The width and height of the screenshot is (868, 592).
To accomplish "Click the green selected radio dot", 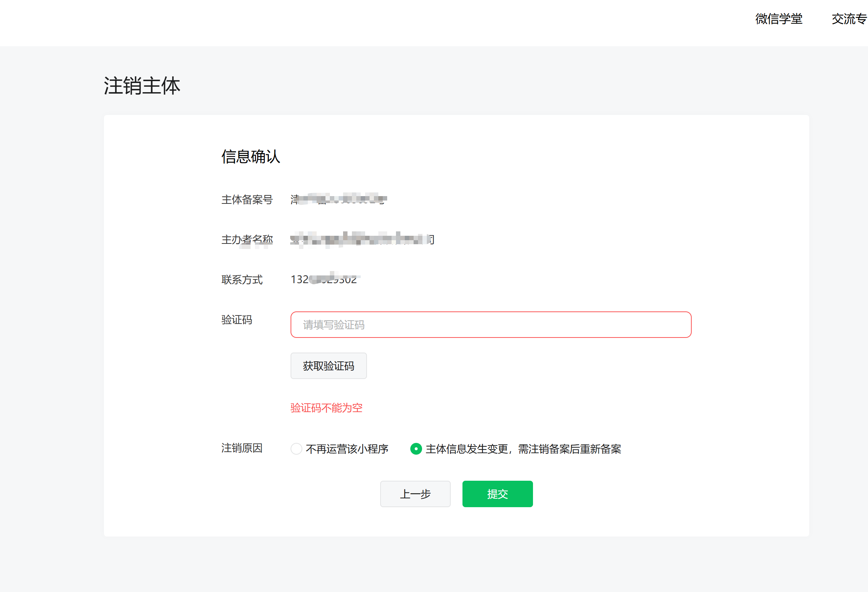I will 416,448.
